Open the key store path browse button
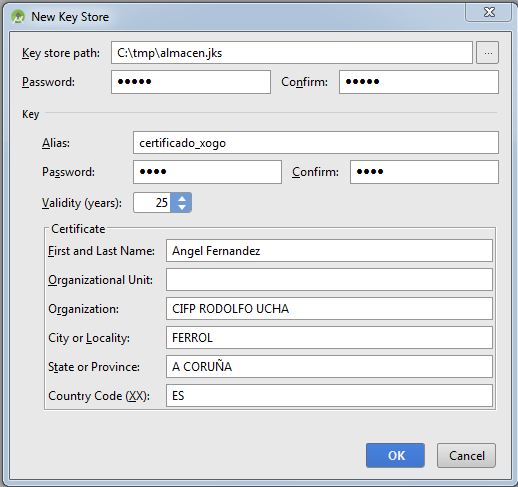 (487, 53)
